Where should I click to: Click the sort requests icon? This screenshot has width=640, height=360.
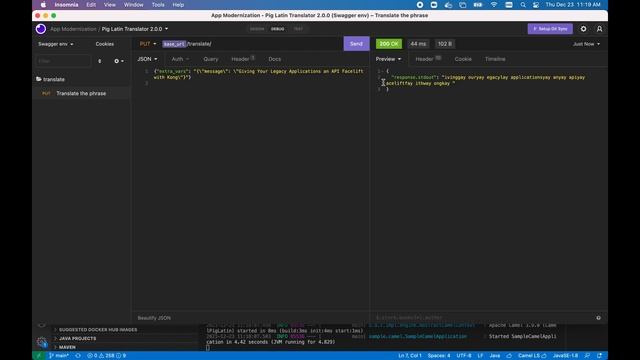click(x=100, y=61)
